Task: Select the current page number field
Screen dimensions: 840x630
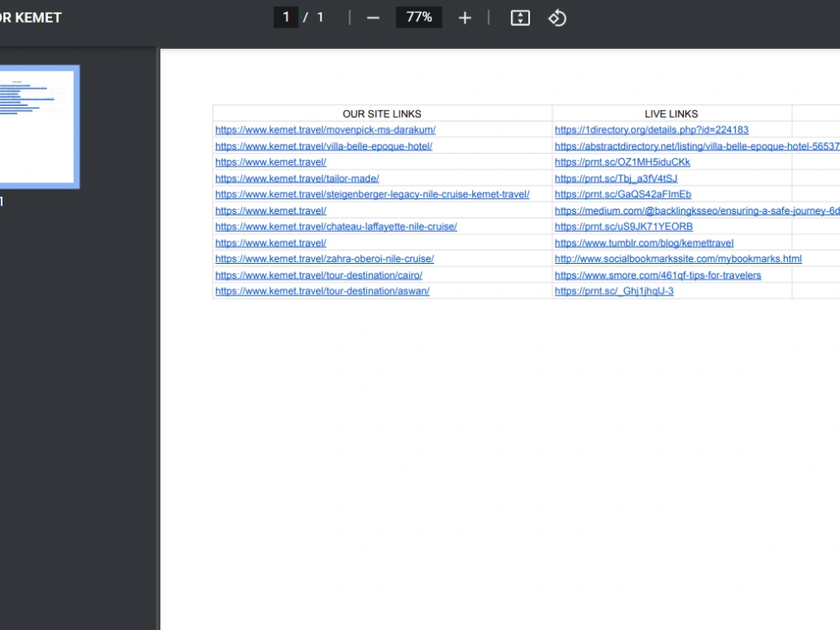Action: click(286, 17)
